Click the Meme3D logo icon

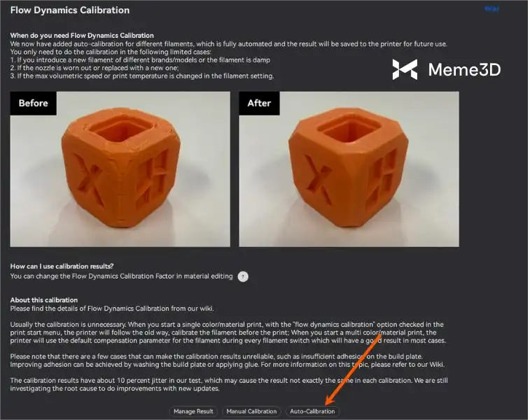[x=405, y=69]
